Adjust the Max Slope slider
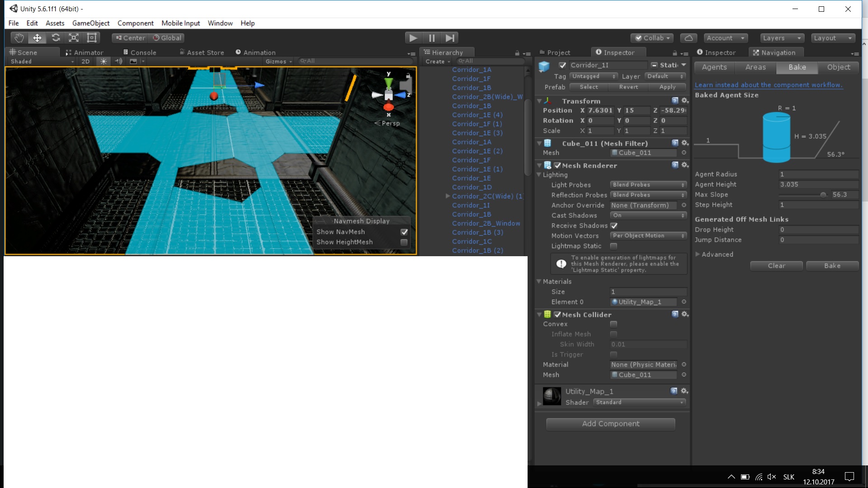This screenshot has width=868, height=488. (x=823, y=195)
